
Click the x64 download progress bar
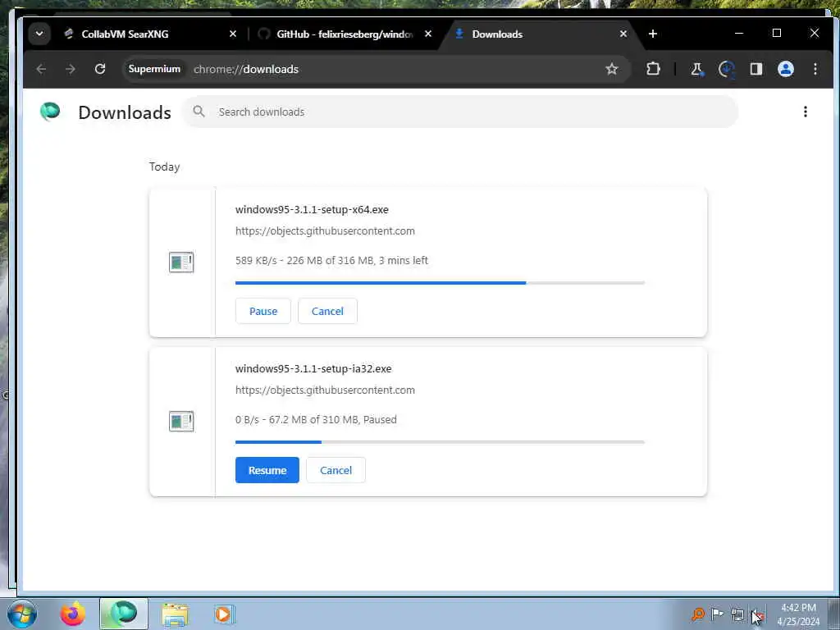tap(440, 283)
